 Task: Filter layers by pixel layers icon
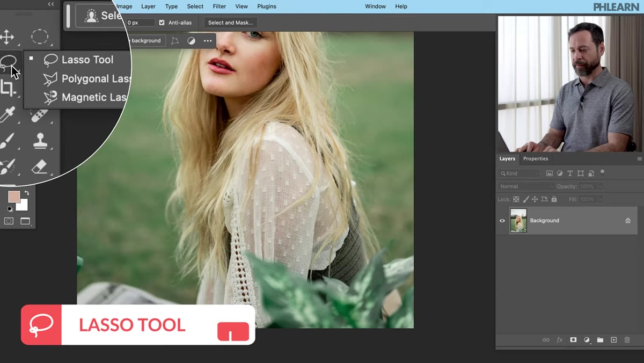[550, 173]
